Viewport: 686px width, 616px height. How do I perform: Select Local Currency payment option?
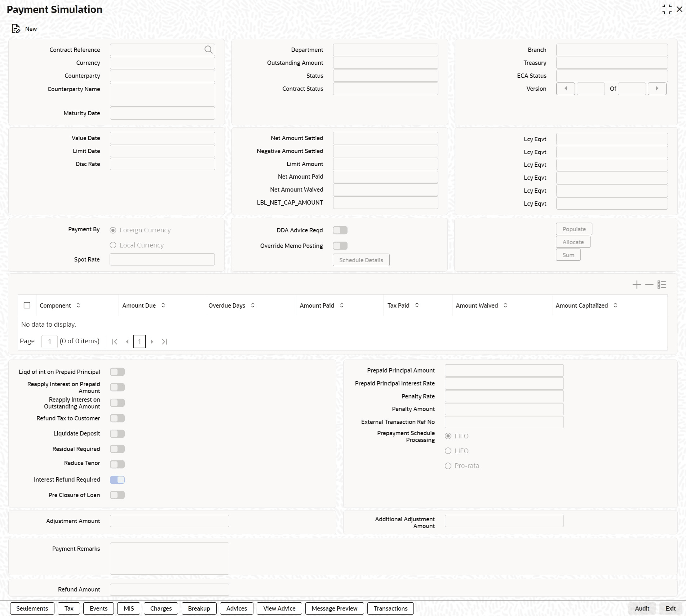(x=113, y=245)
